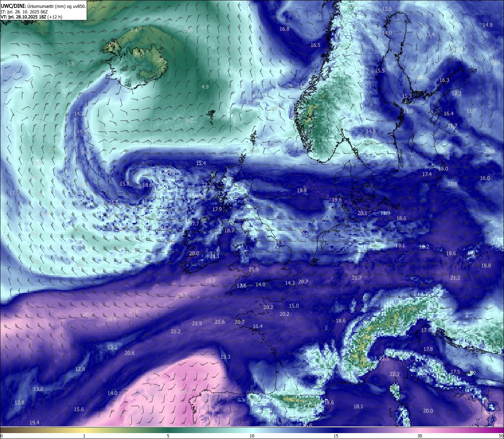Click the 1 tick on the color scale

point(84,436)
